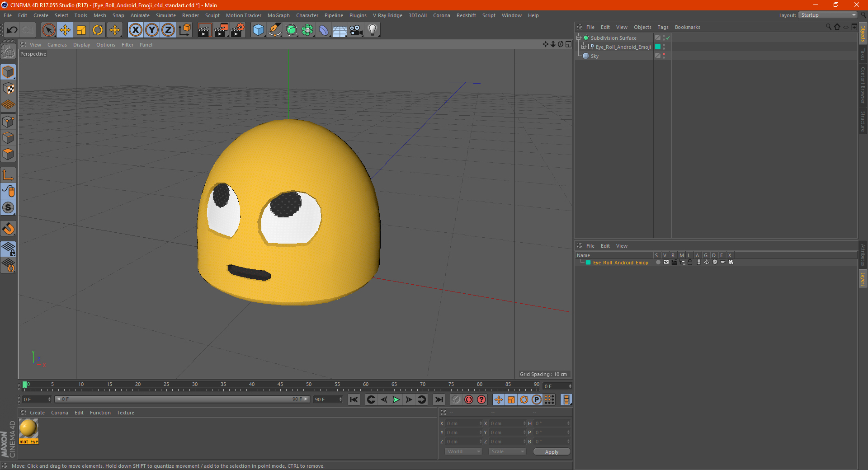Go to start of animation
Viewport: 868px width, 470px height.
354,399
